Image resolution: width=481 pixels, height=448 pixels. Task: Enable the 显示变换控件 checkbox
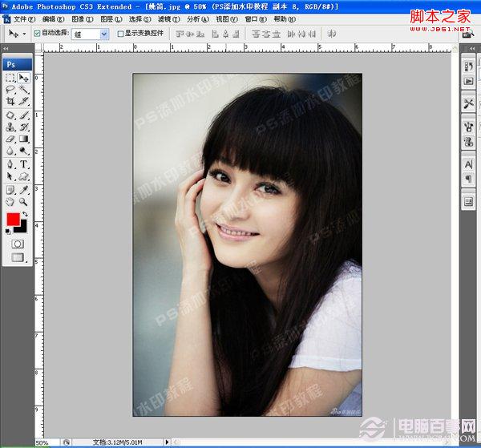(x=120, y=34)
